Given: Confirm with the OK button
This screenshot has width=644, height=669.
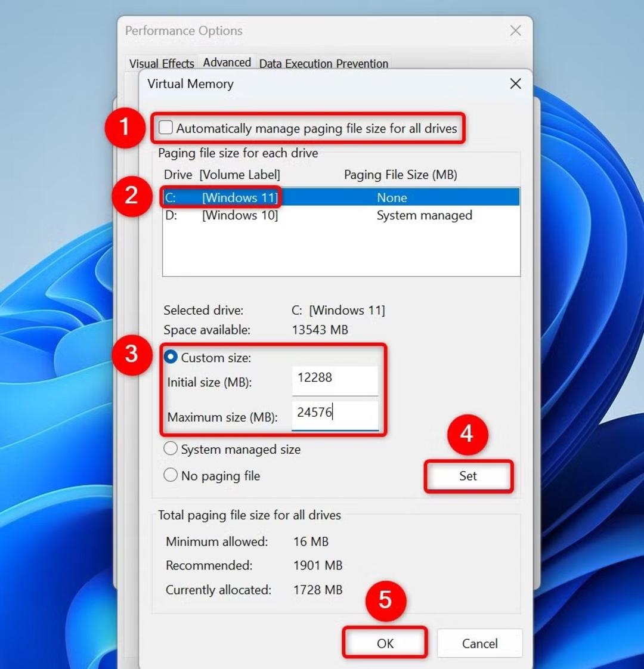Looking at the screenshot, I should click(385, 643).
